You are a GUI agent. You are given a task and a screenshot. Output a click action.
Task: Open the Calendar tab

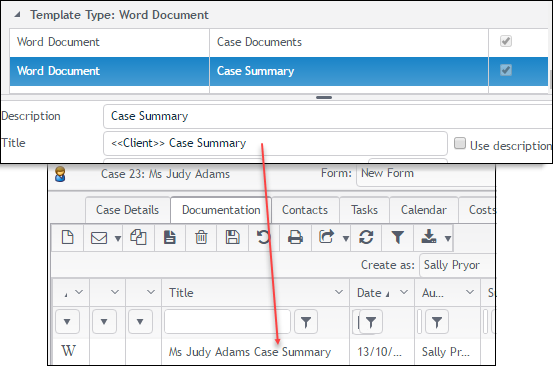click(x=424, y=210)
